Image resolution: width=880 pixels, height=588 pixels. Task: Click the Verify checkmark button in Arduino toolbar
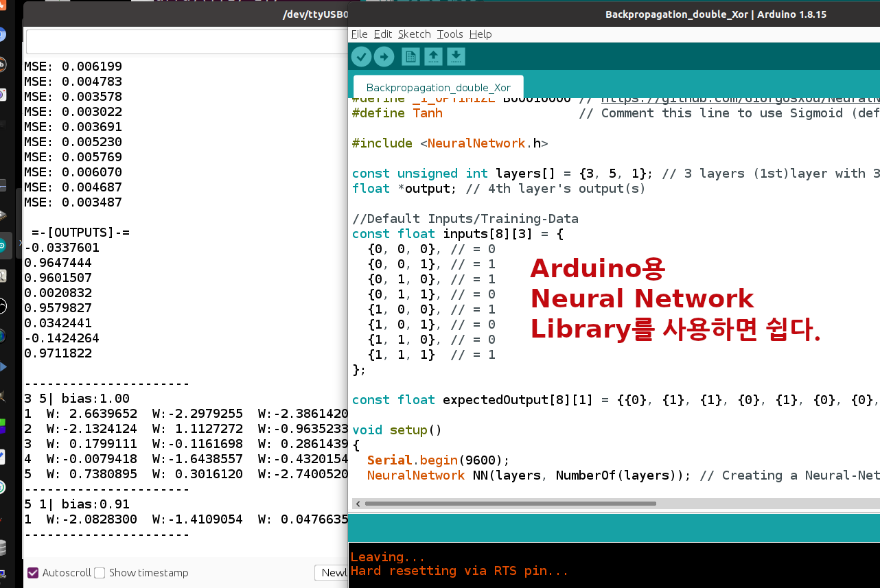[x=362, y=56]
